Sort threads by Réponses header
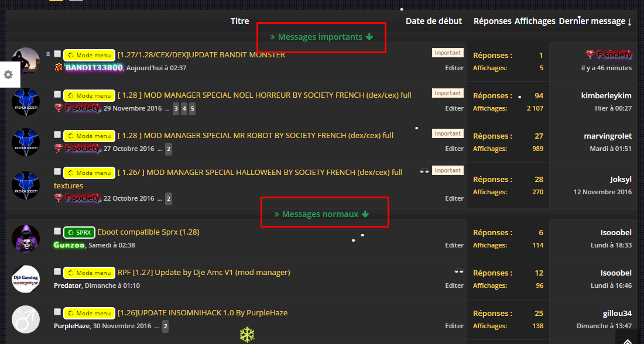This screenshot has width=644, height=344. point(492,21)
